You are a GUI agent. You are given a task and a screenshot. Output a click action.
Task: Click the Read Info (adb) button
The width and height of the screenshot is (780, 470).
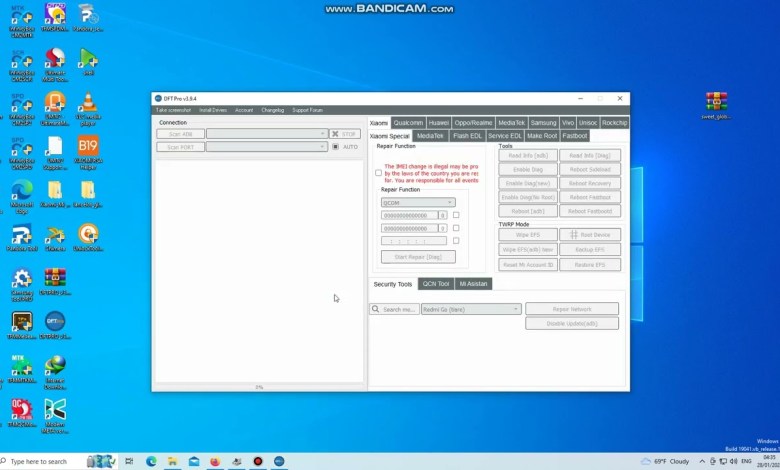[528, 156]
